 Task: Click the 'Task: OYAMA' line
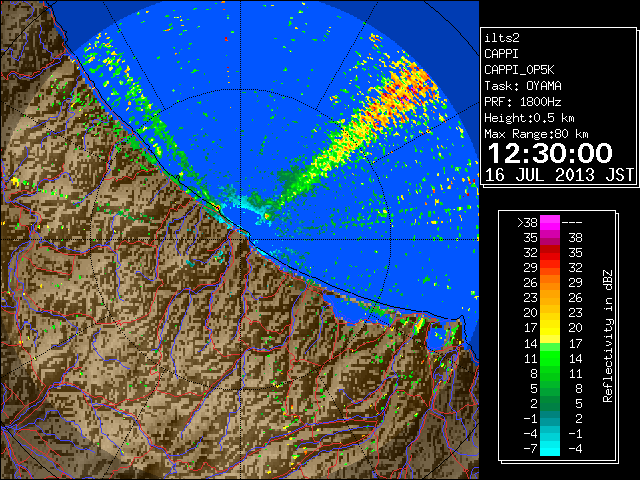523,86
